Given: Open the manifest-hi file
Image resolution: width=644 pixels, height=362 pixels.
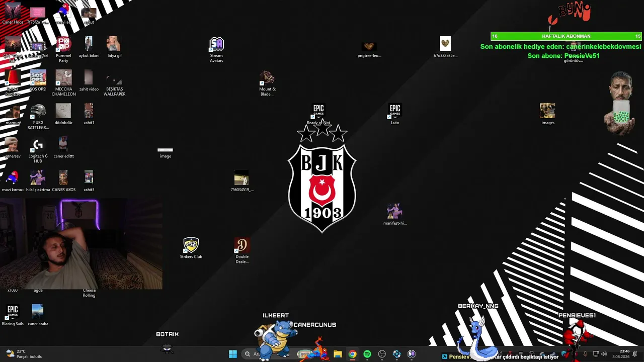Looking at the screenshot, I should (394, 215).
